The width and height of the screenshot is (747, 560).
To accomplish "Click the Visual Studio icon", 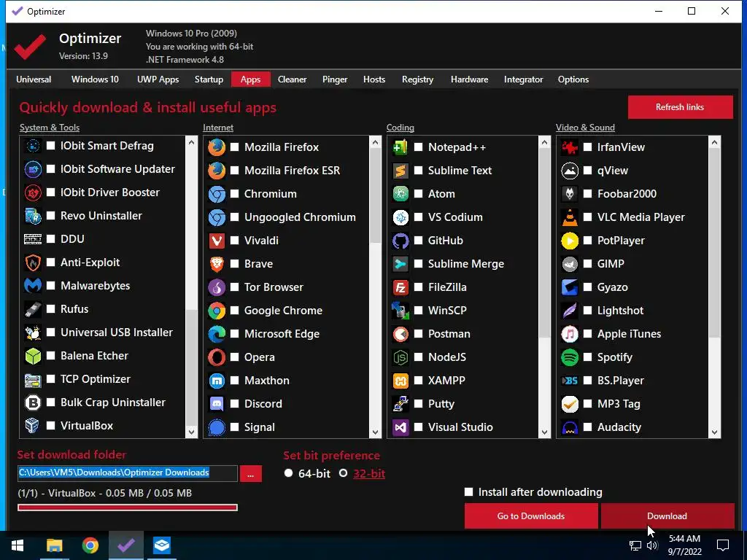I will pyautogui.click(x=400, y=427).
